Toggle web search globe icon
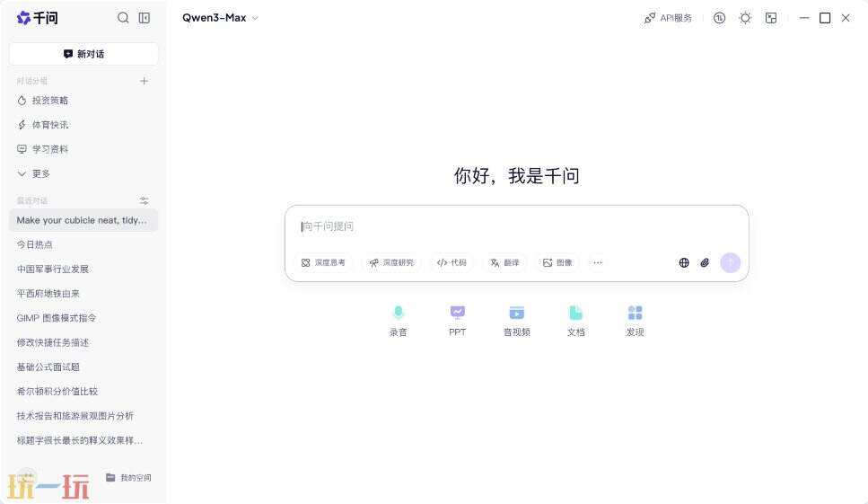This screenshot has height=504, width=868. coord(684,262)
